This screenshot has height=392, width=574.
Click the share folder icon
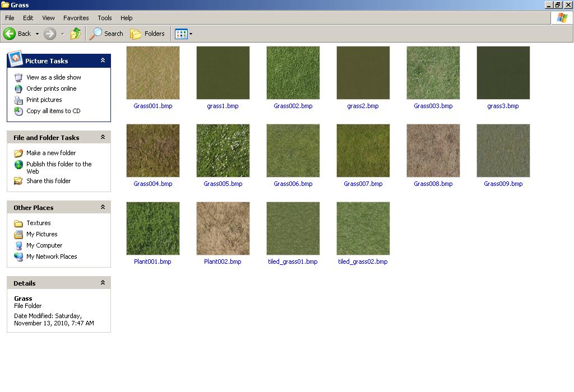pyautogui.click(x=18, y=181)
